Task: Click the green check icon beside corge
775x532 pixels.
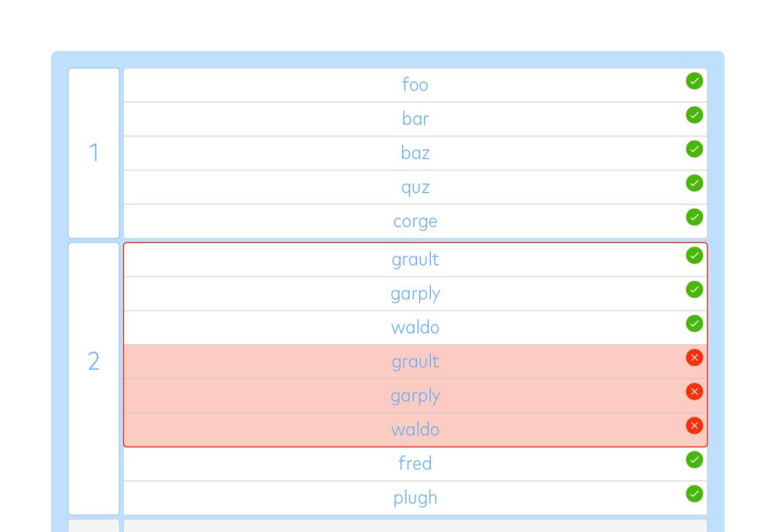Action: coord(694,218)
